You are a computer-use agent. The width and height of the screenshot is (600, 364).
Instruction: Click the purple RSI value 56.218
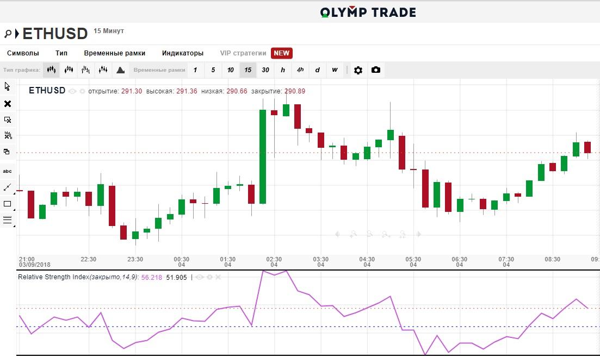pyautogui.click(x=152, y=278)
